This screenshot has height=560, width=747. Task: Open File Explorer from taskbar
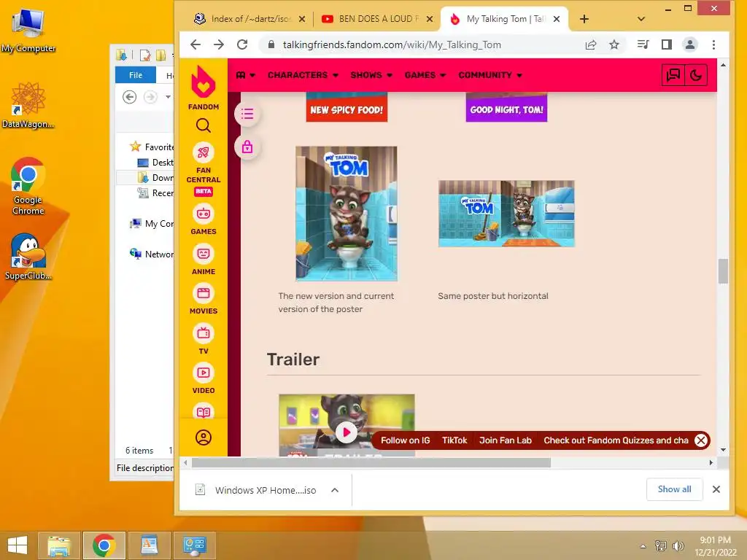tap(59, 545)
